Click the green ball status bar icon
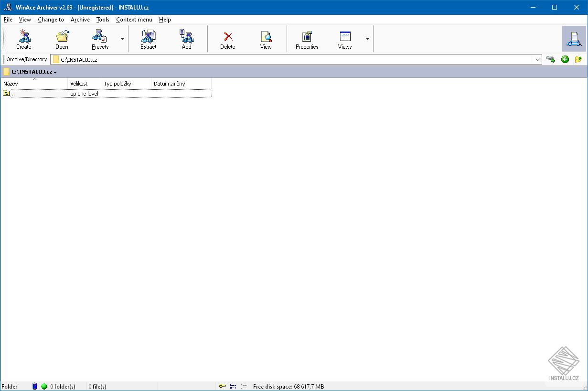This screenshot has width=588, height=391. click(x=44, y=386)
